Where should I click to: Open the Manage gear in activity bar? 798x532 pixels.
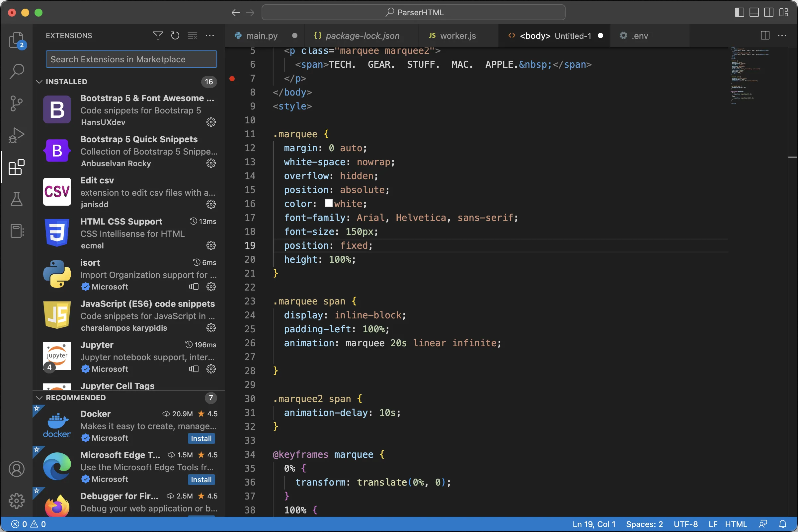pyautogui.click(x=16, y=501)
